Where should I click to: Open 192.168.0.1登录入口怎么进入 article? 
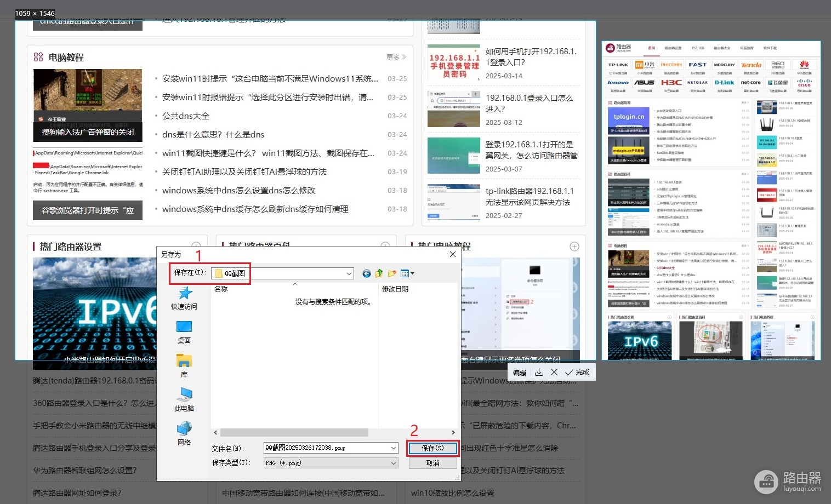530,104
